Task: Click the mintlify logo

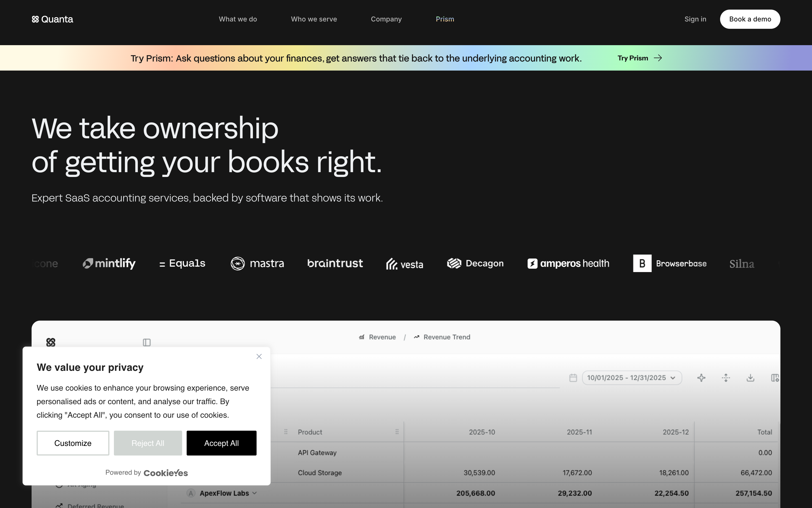Action: [x=109, y=263]
